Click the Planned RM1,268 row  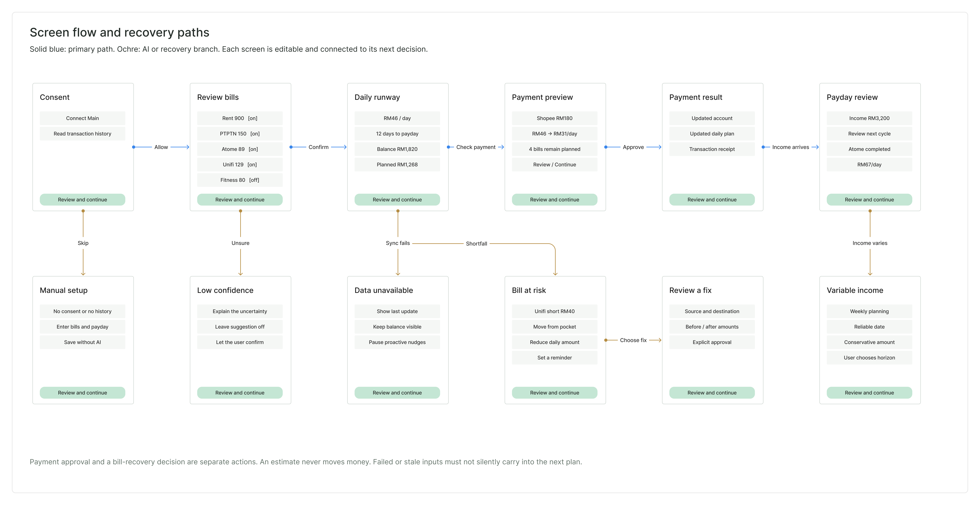click(397, 164)
